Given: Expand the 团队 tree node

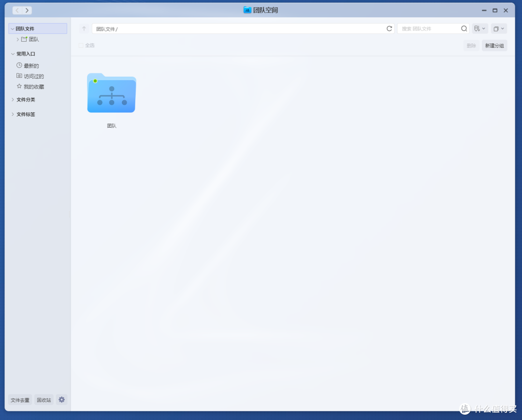Looking at the screenshot, I should [x=18, y=39].
